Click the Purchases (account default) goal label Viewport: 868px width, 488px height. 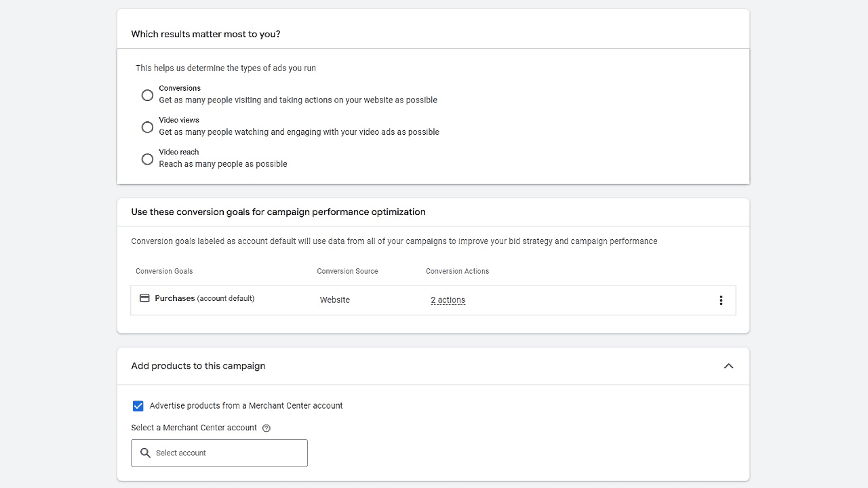tap(204, 298)
